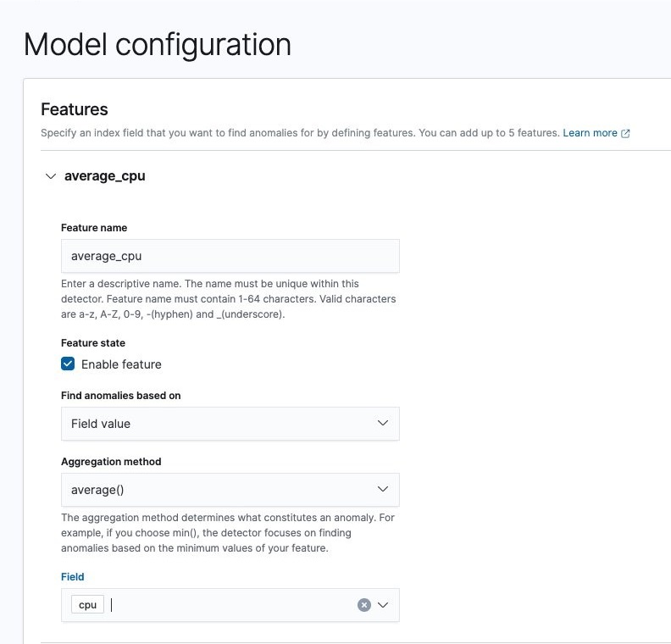Focus the Feature name input field
671x644 pixels.
230,256
